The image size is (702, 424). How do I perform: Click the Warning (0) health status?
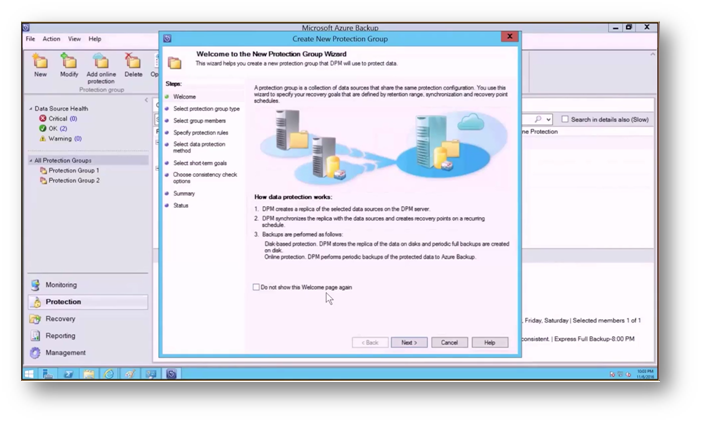click(x=60, y=139)
